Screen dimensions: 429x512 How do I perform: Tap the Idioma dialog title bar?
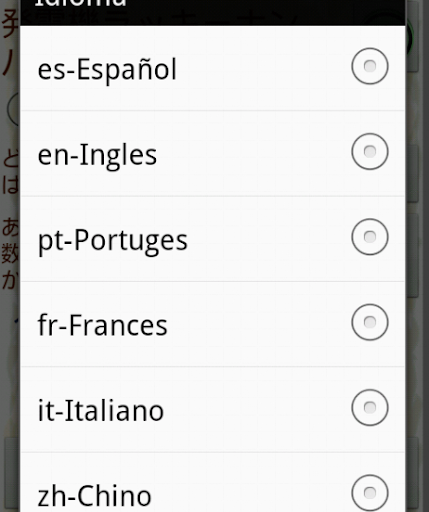213,12
